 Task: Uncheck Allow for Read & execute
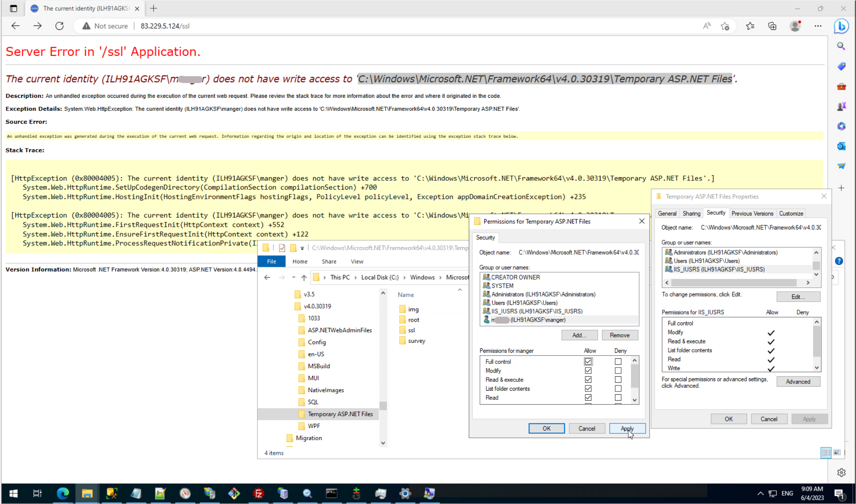coord(588,379)
